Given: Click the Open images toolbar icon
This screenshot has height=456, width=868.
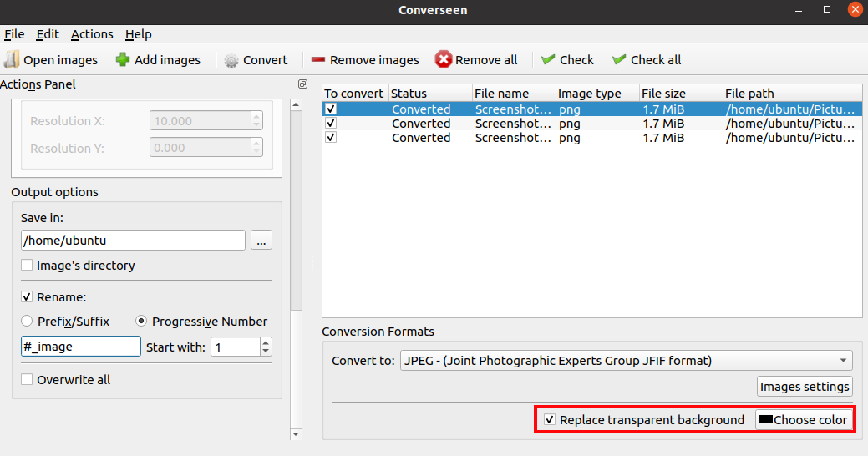Looking at the screenshot, I should tap(11, 60).
